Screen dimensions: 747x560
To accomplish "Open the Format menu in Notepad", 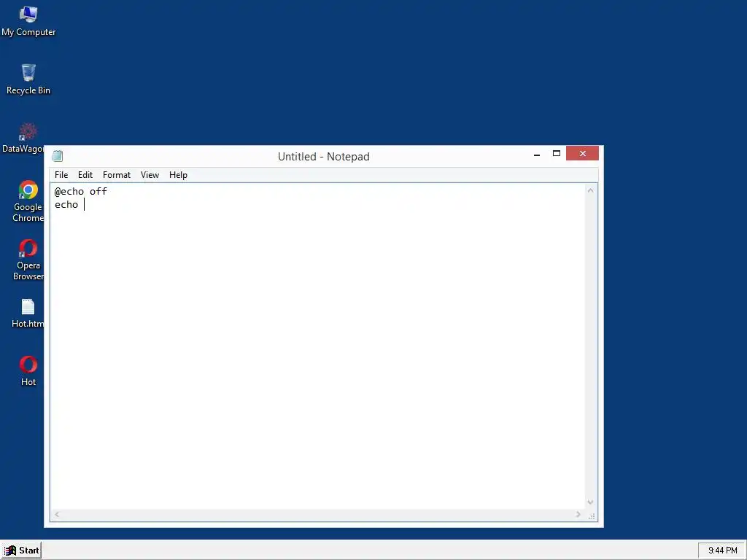I will (x=117, y=175).
